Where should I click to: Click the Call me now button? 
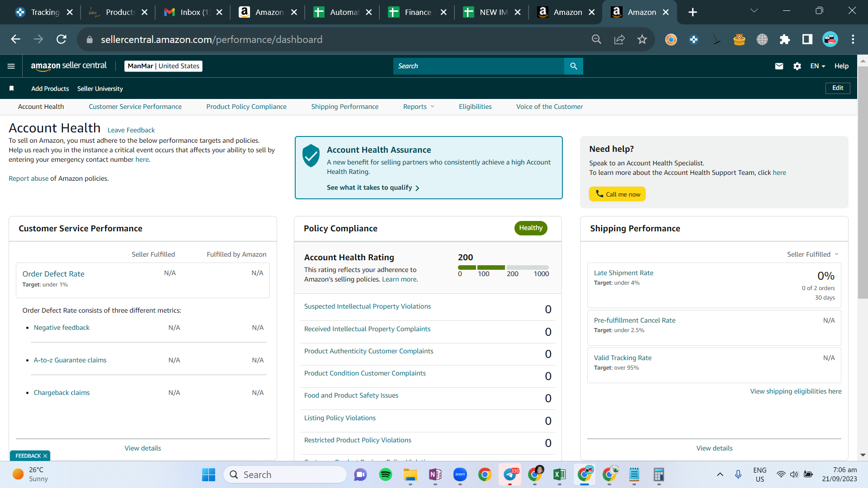pos(617,194)
